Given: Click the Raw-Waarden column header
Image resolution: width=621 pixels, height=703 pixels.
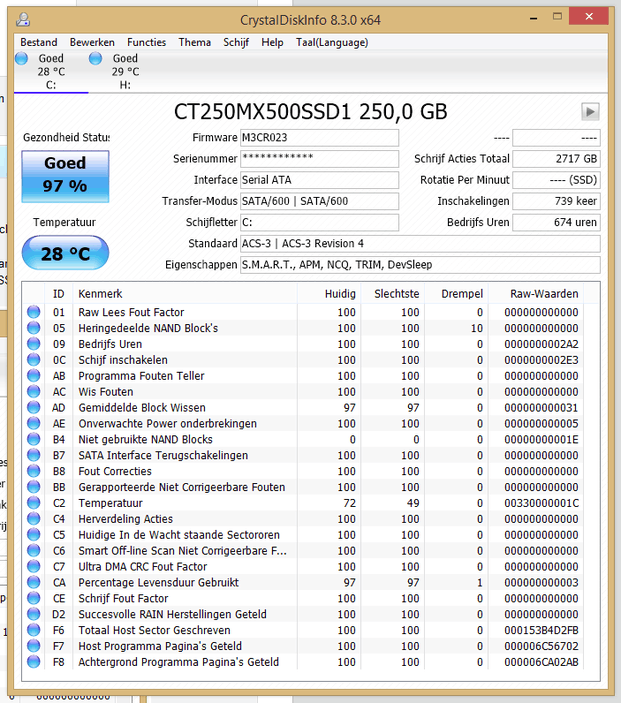Looking at the screenshot, I should click(x=536, y=294).
